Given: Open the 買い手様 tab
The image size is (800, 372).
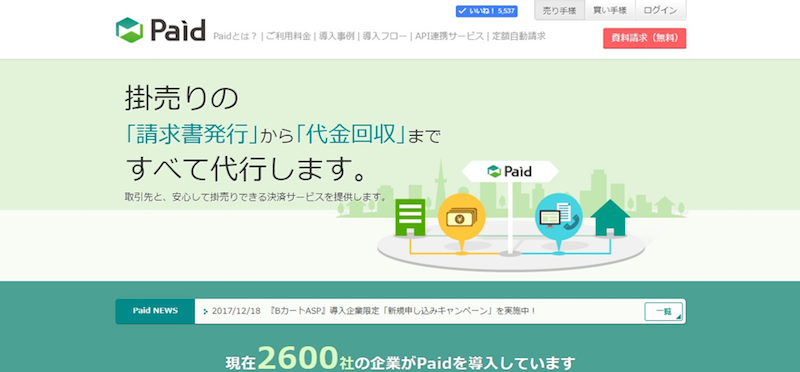Looking at the screenshot, I should [x=610, y=11].
